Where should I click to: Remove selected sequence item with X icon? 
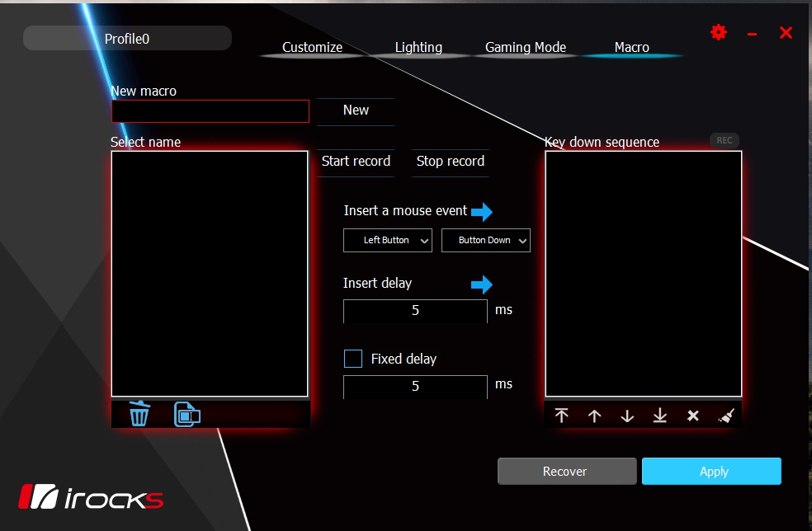point(693,416)
